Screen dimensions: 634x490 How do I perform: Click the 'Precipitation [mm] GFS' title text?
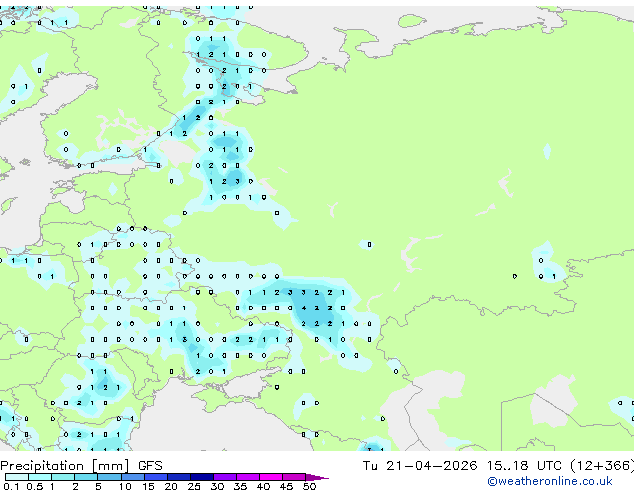pyautogui.click(x=81, y=466)
